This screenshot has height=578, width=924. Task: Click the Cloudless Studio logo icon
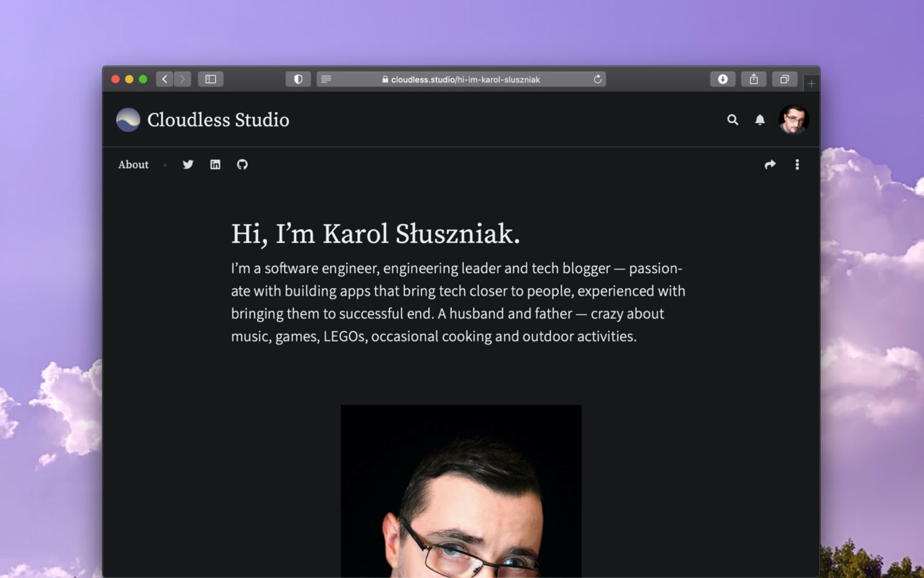pos(128,120)
